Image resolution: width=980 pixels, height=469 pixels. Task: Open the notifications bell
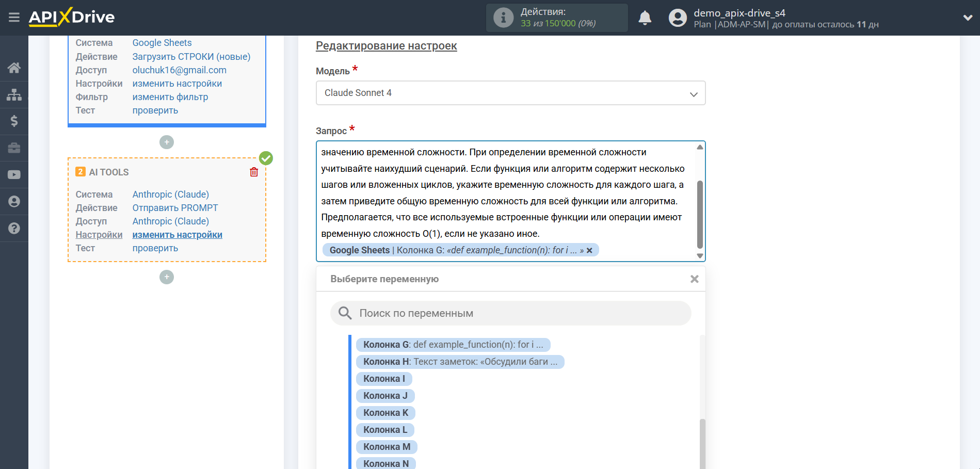coord(645,17)
